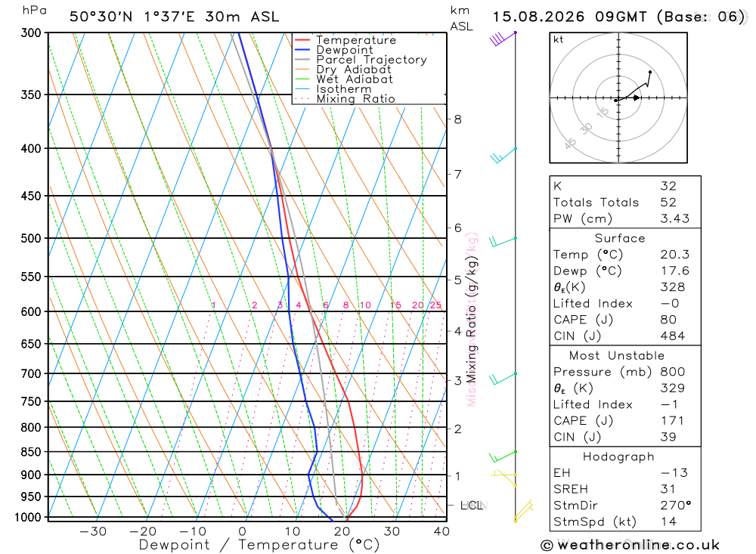
Task: Click the 850 hPa pressure axis label
Action: [31, 452]
